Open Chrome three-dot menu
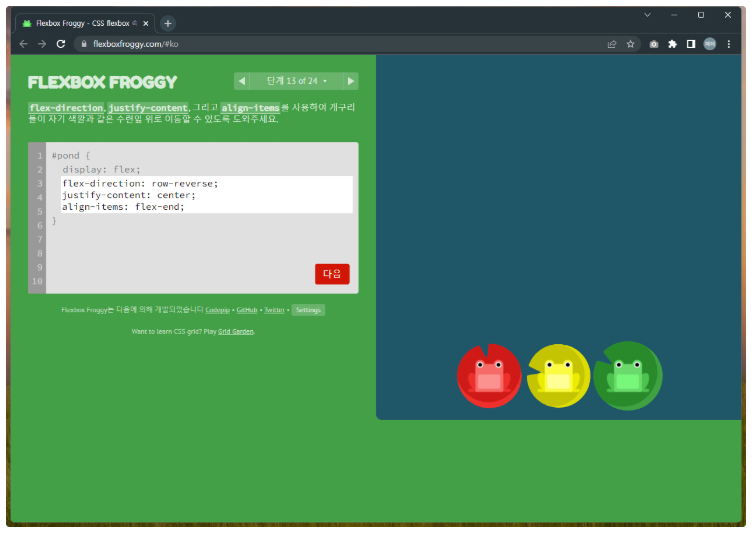The width and height of the screenshot is (755, 534). [x=729, y=44]
